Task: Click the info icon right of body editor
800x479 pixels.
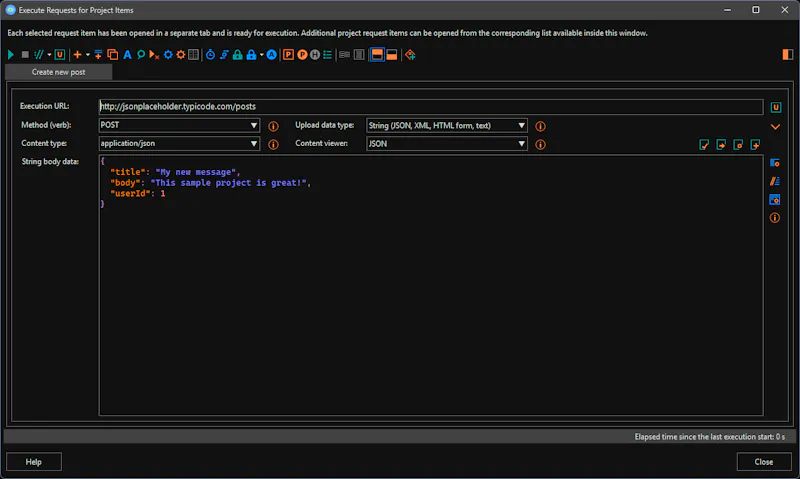Action: point(774,218)
